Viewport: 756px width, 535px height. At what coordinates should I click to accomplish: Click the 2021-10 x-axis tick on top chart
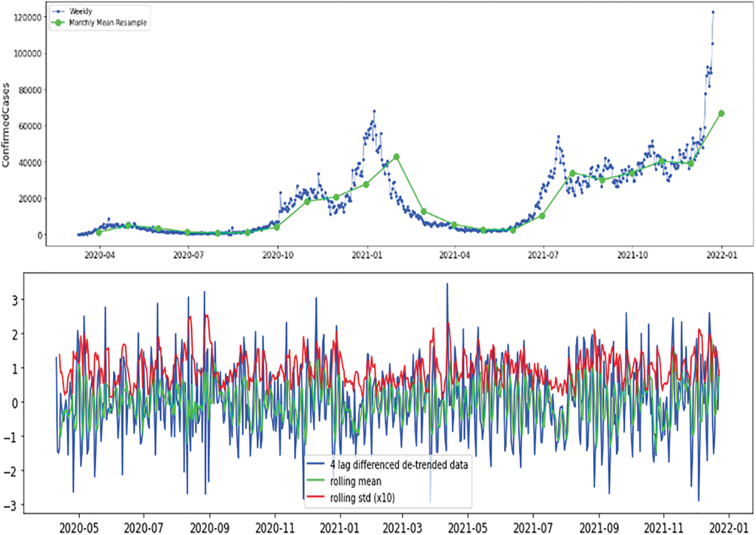[x=632, y=255]
